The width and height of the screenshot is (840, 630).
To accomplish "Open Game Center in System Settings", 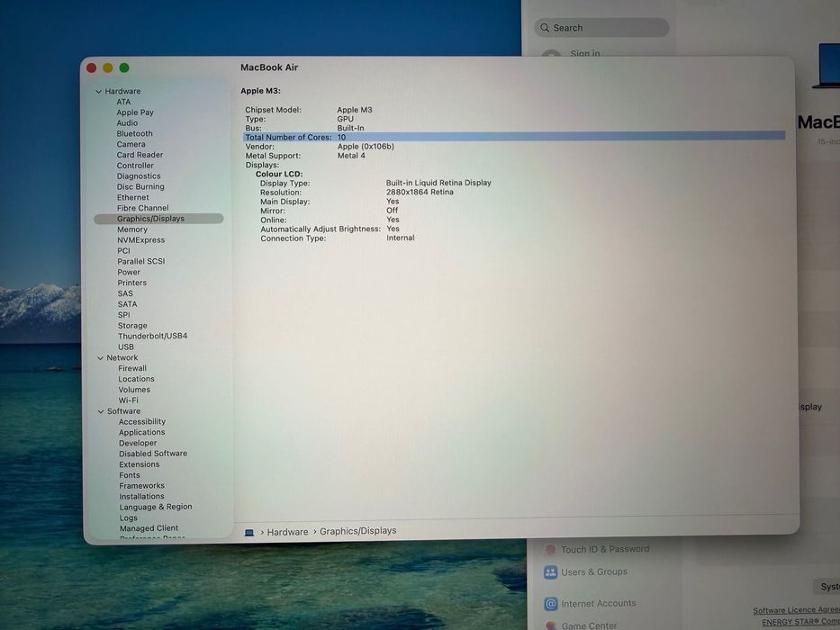I will click(x=589, y=625).
